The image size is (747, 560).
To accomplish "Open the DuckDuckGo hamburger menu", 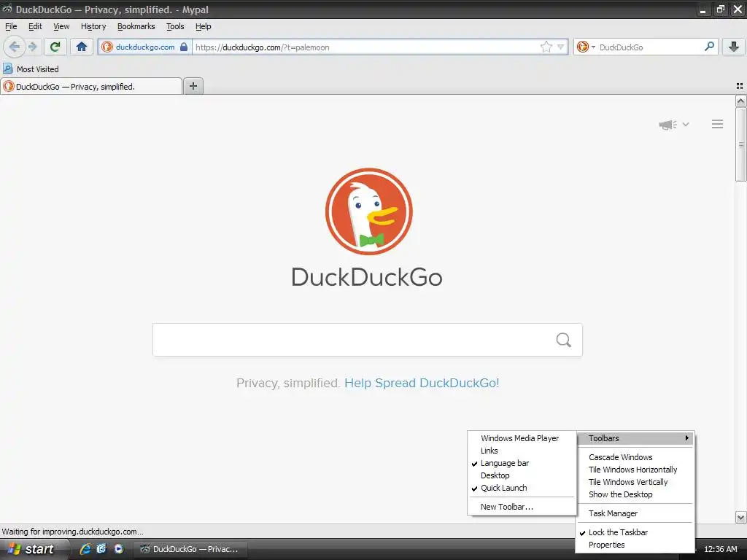I will click(718, 124).
